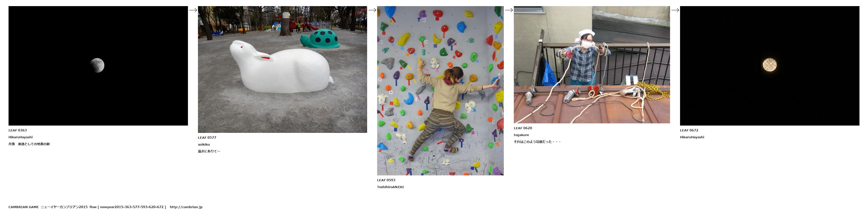Click the arrow after the rabbit photo
This screenshot has width=868, height=213.
(372, 10)
